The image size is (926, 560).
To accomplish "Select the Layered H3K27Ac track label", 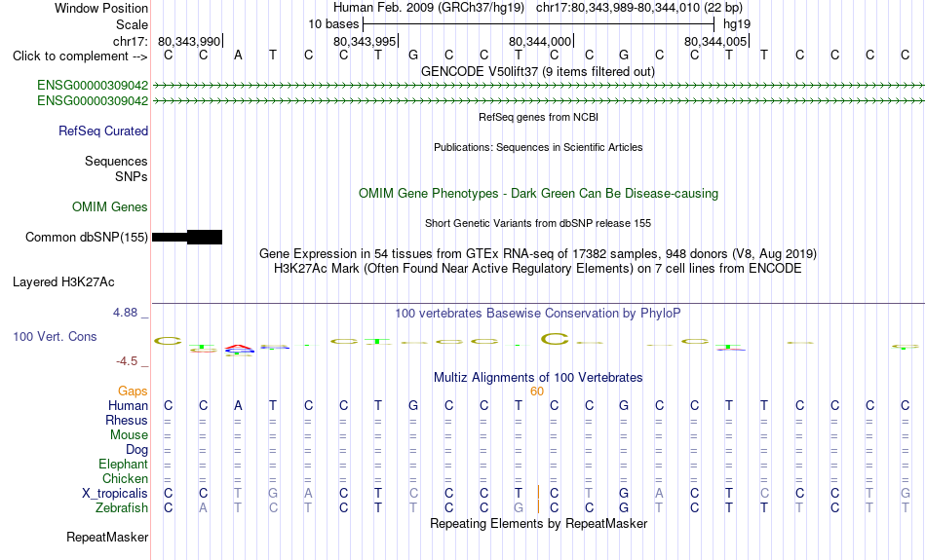I will point(63,282).
